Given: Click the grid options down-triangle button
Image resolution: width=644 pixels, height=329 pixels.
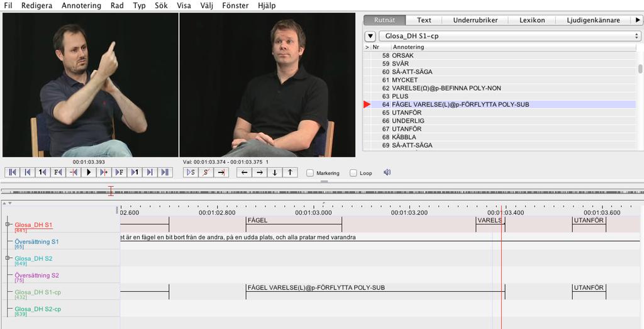Looking at the screenshot, I should tap(370, 36).
